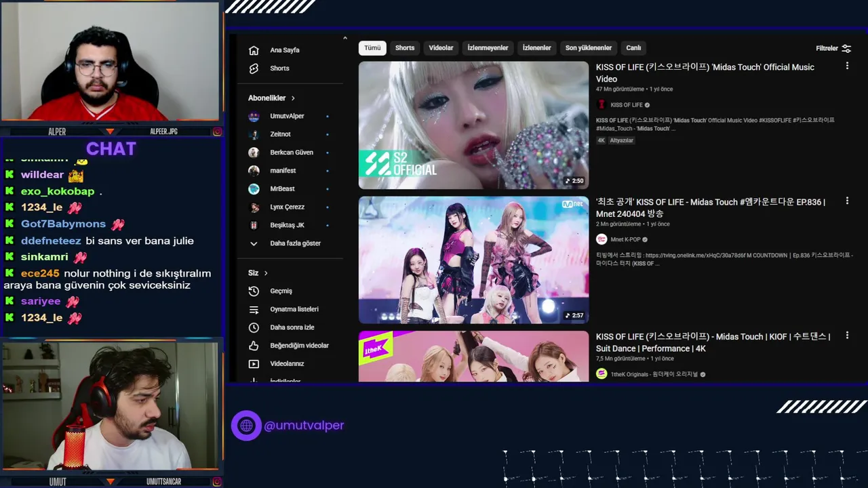
Task: Select Videolar filter chip
Action: tap(441, 48)
